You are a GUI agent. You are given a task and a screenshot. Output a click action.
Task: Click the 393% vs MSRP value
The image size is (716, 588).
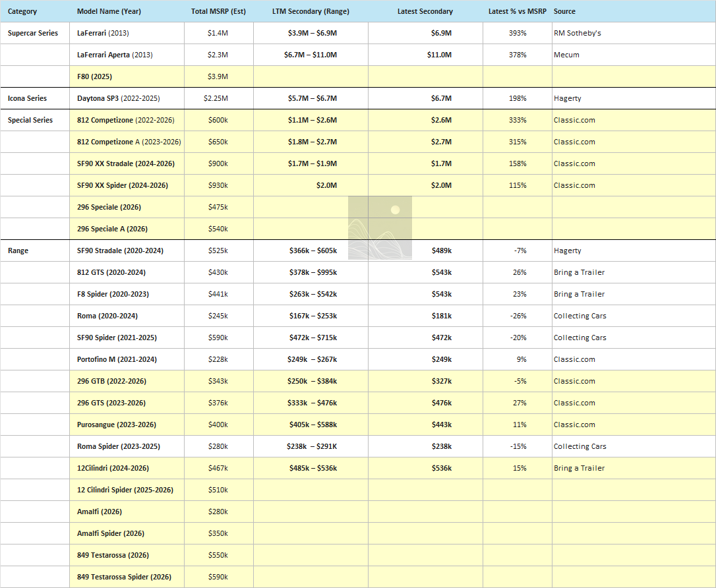coord(518,33)
